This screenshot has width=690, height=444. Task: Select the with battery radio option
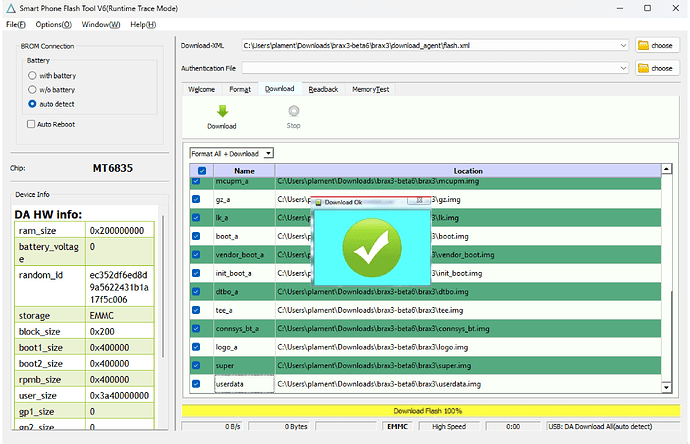[32, 75]
